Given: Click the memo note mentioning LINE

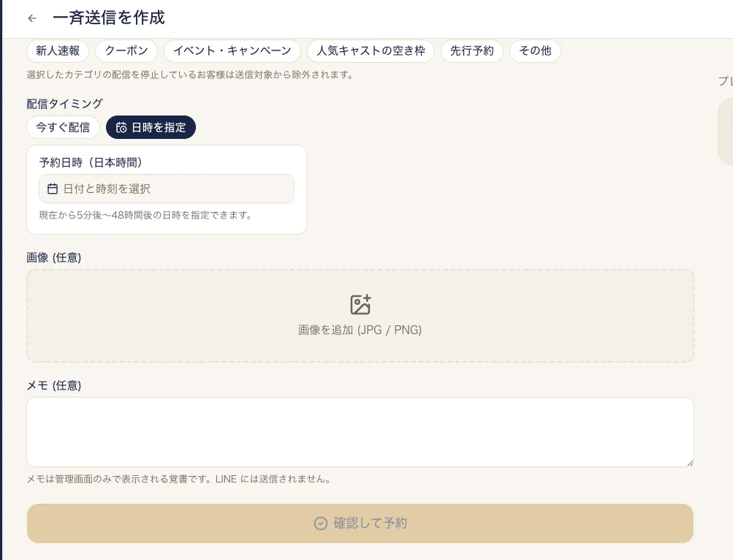Looking at the screenshot, I should [179, 479].
